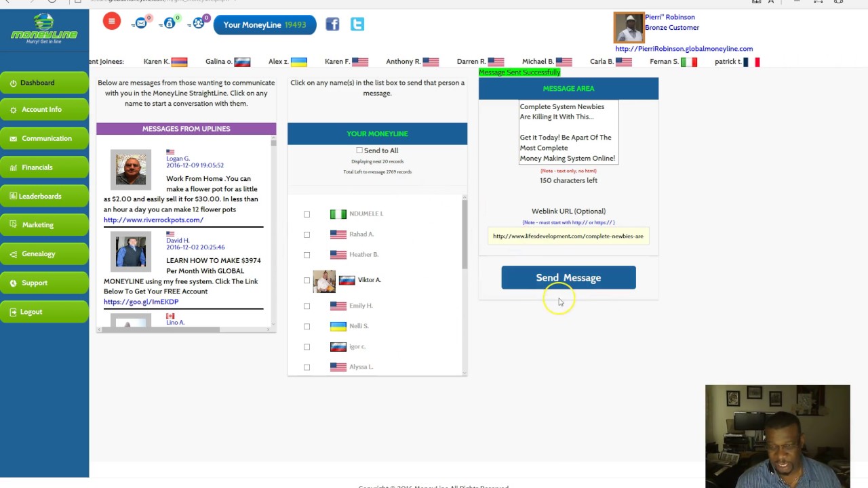Select Galina o. in recent joinees ticker
The height and width of the screenshot is (488, 868).
click(228, 62)
